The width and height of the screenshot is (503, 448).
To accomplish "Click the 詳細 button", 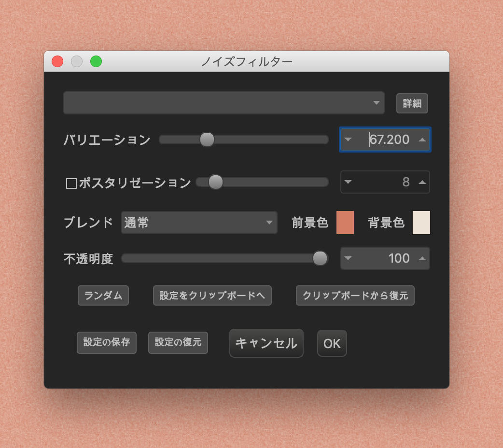I will (x=412, y=103).
